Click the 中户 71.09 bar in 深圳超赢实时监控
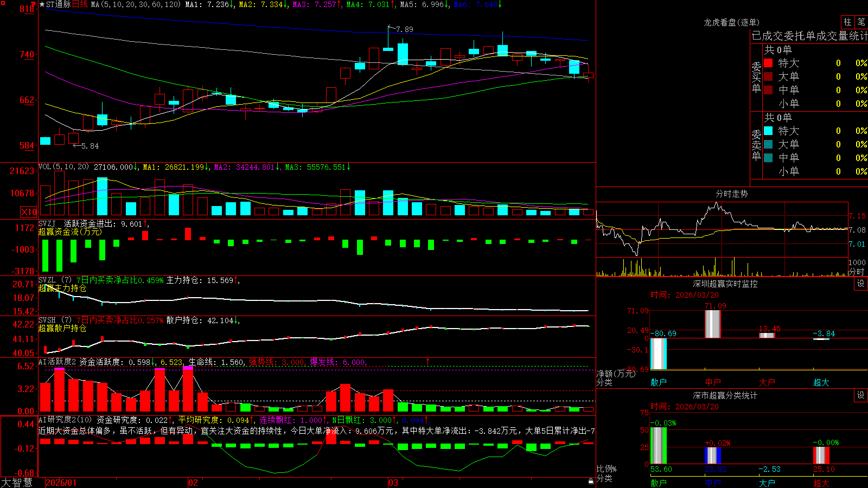The height and width of the screenshot is (488, 868). click(713, 324)
